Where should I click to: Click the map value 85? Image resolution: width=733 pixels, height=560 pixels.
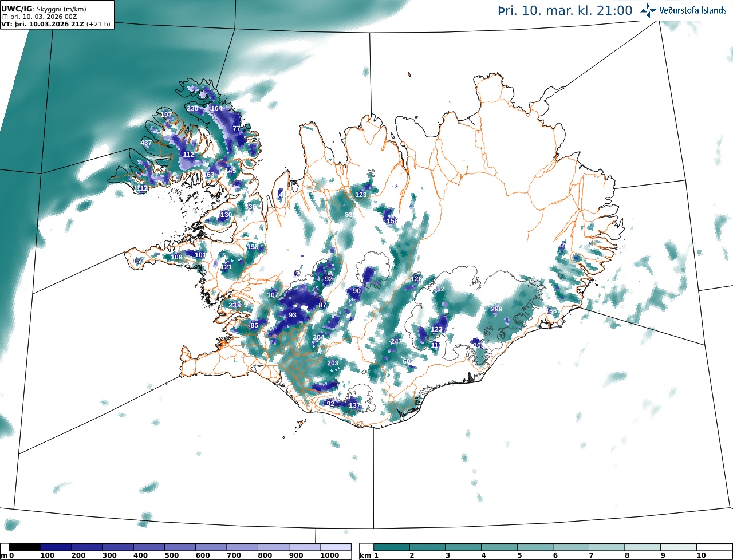coord(254,325)
